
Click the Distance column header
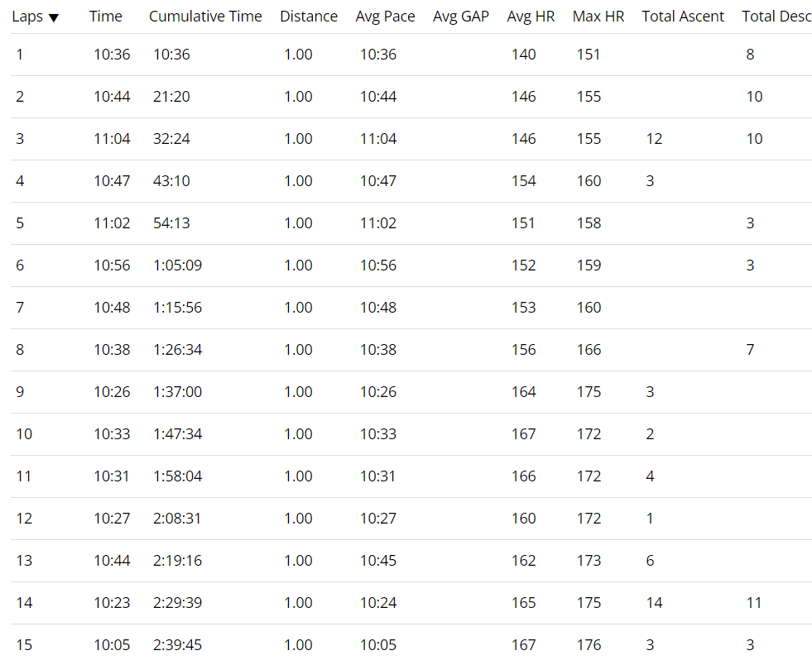click(x=309, y=17)
